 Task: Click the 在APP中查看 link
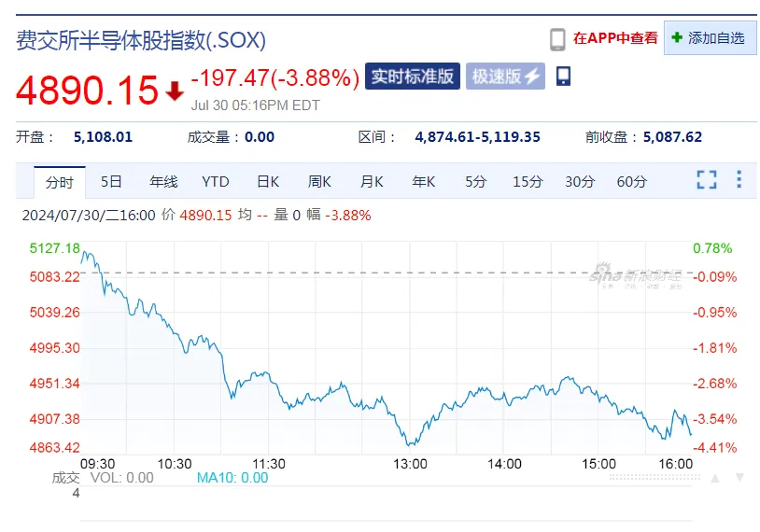click(x=615, y=38)
